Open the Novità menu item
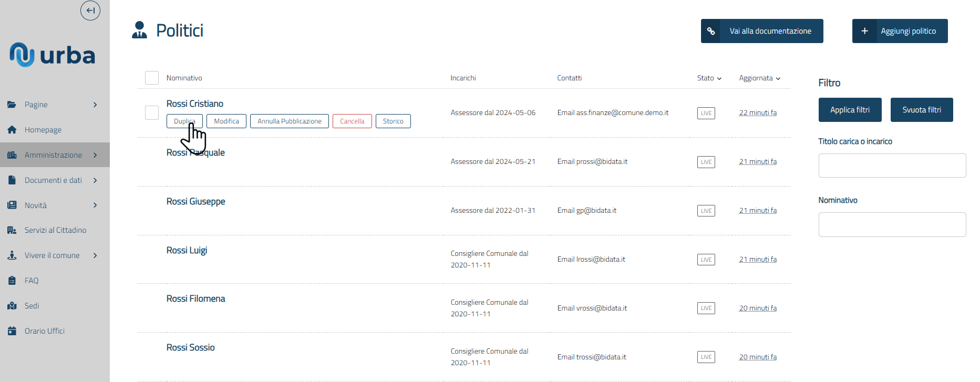This screenshot has height=382, width=980. pos(36,205)
